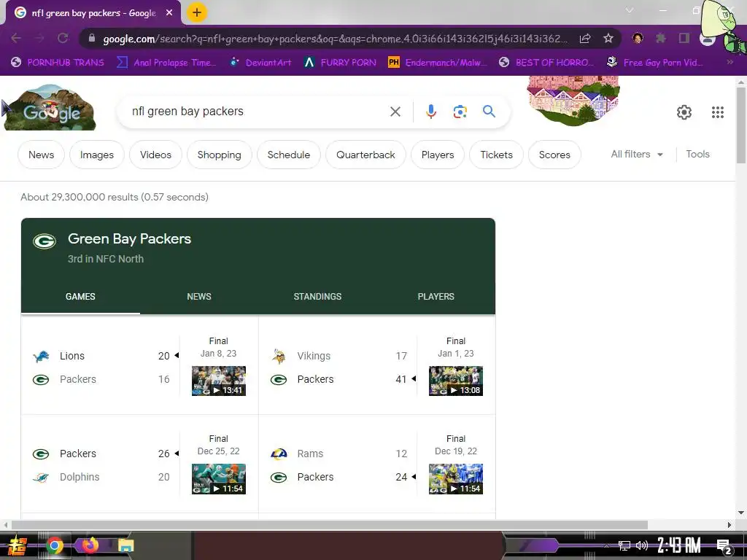Image resolution: width=747 pixels, height=560 pixels.
Task: Open the search Tools options
Action: click(x=697, y=155)
